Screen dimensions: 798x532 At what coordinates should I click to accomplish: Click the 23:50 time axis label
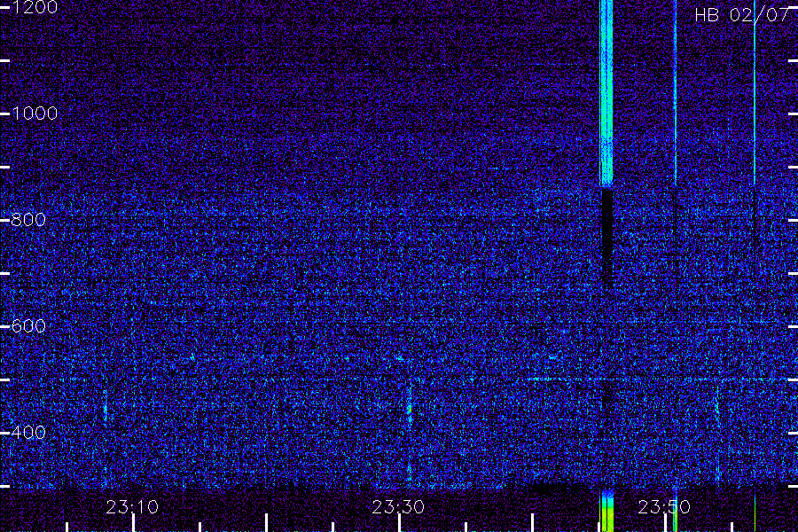pos(664,507)
